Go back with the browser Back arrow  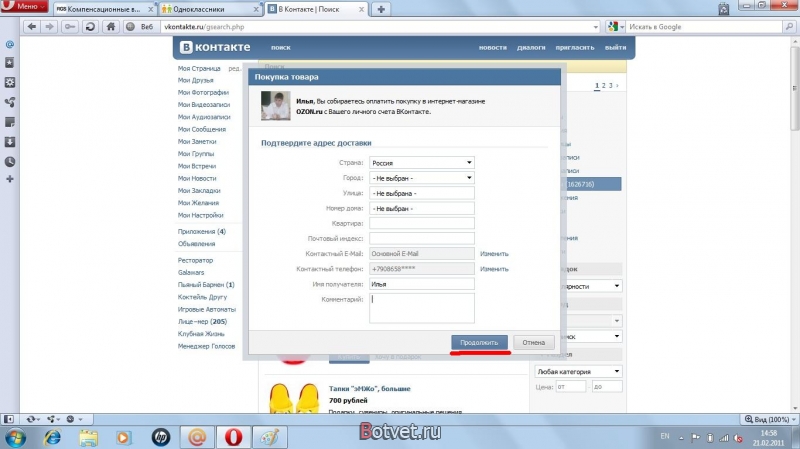tap(32, 27)
